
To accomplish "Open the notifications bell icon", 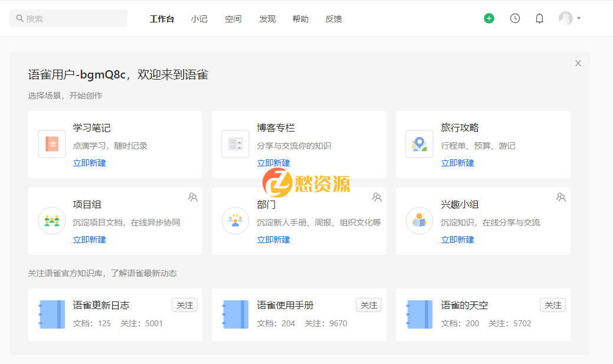I will [x=539, y=18].
